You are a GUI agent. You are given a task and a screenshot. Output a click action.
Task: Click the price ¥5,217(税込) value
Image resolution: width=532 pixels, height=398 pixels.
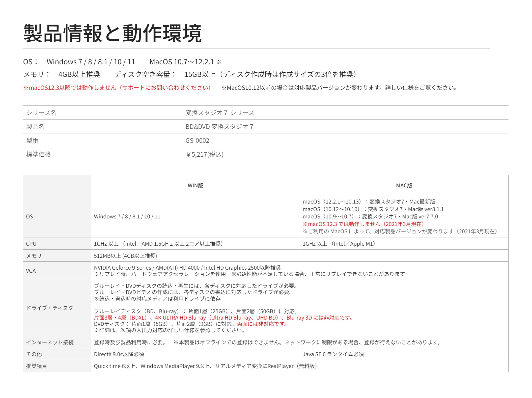pyautogui.click(x=205, y=154)
